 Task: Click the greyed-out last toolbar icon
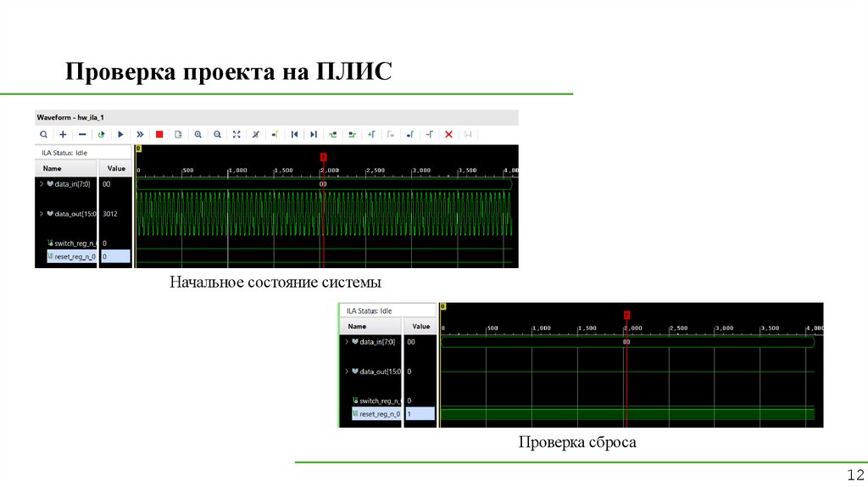click(x=468, y=134)
